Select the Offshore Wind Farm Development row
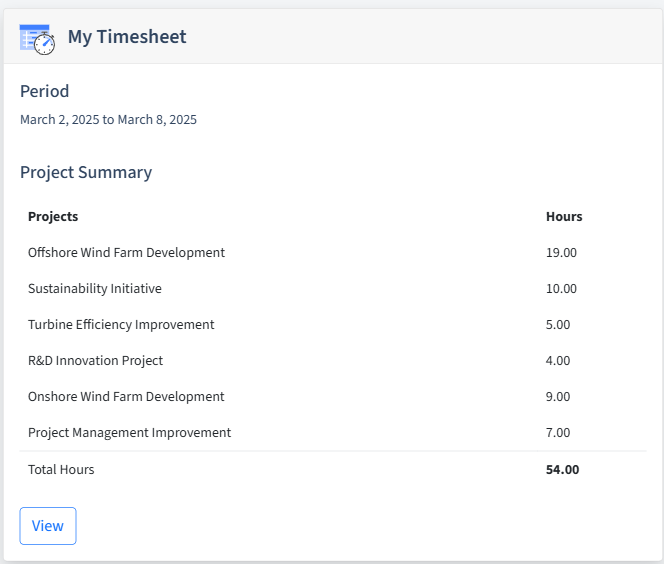 (333, 252)
